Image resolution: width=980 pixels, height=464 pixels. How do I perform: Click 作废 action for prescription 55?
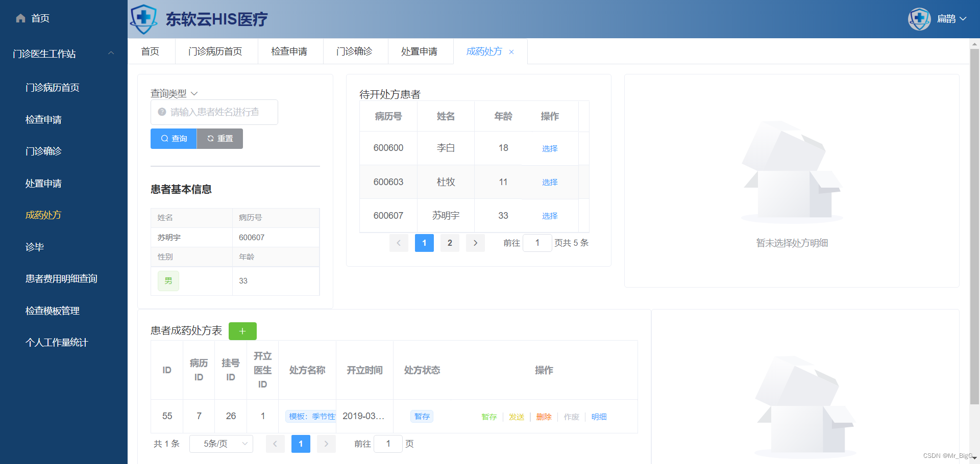point(572,417)
